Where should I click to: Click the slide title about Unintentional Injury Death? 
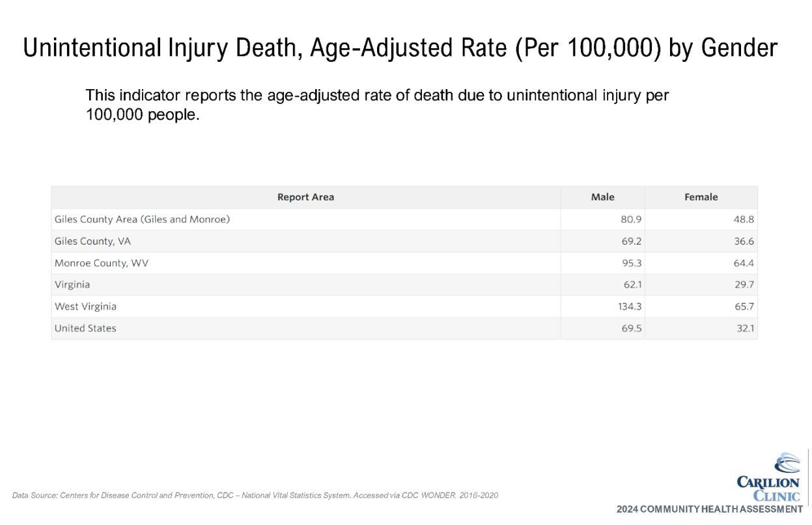(400, 48)
